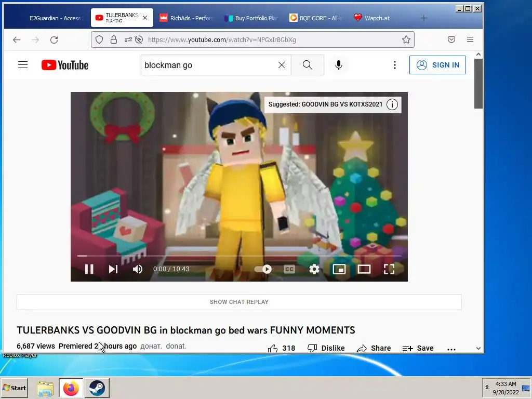Open Firefox application menu

[470, 39]
